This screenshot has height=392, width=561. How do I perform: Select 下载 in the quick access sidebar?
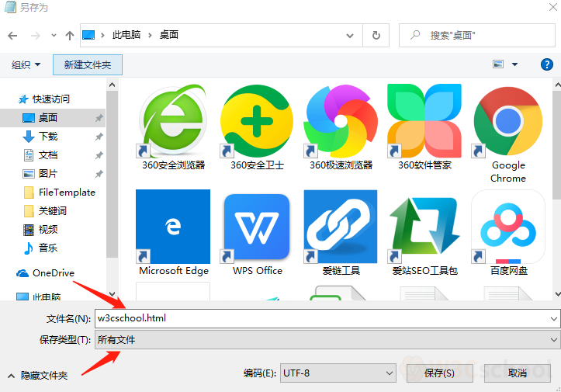(47, 137)
